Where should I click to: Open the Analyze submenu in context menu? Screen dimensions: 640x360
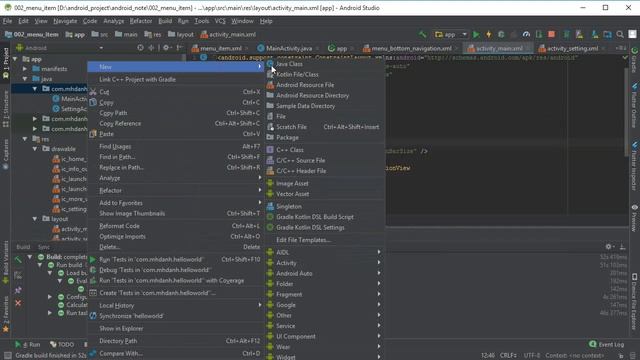pos(176,178)
